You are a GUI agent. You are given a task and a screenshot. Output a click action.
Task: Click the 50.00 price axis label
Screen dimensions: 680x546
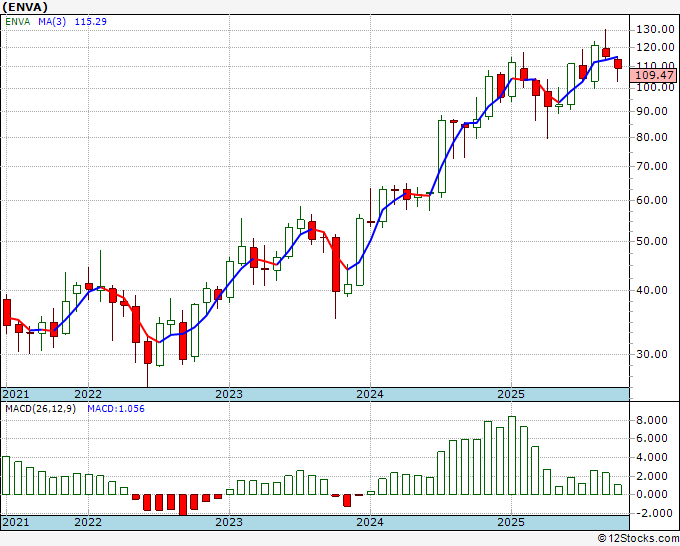[x=652, y=241]
